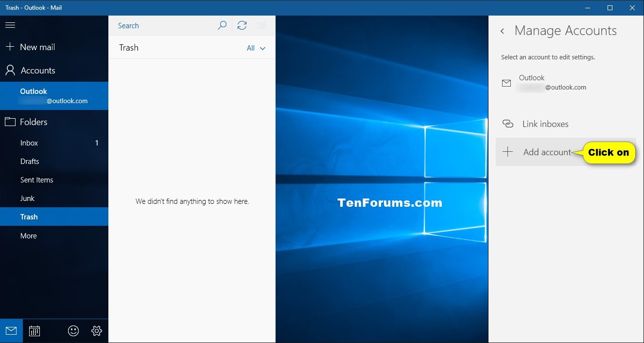Click the Inbox unread count 1
The width and height of the screenshot is (644, 343).
(97, 143)
